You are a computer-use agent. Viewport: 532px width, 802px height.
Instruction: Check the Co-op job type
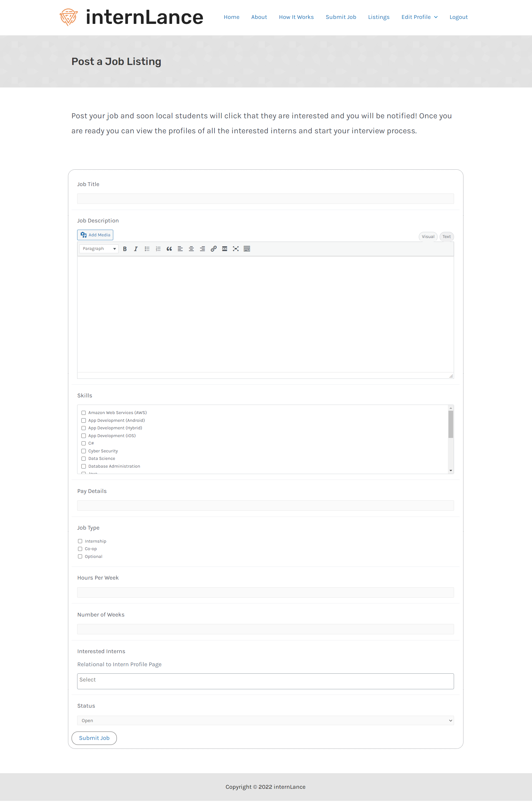(x=80, y=549)
